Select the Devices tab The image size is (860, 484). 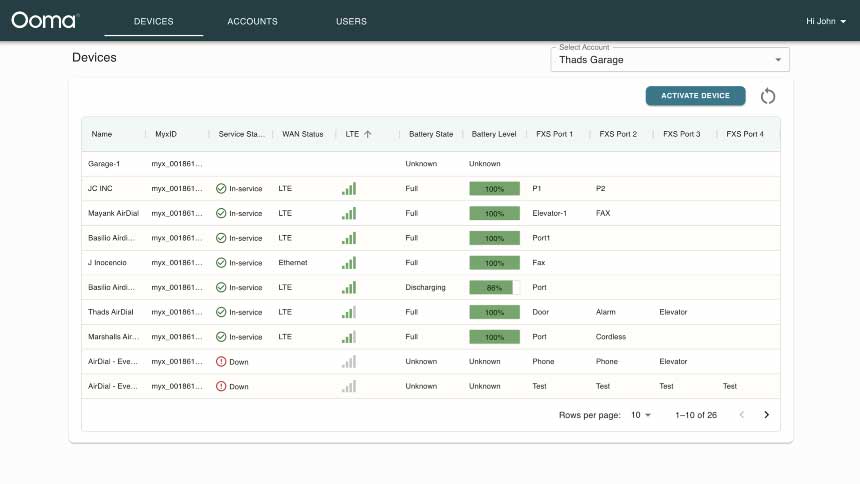click(153, 21)
